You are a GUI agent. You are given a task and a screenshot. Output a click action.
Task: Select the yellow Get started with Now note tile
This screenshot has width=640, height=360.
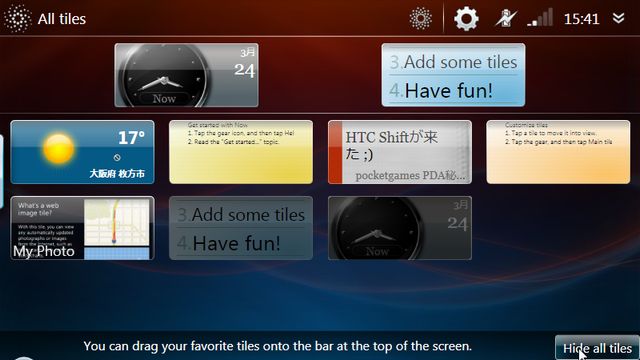[x=241, y=152]
